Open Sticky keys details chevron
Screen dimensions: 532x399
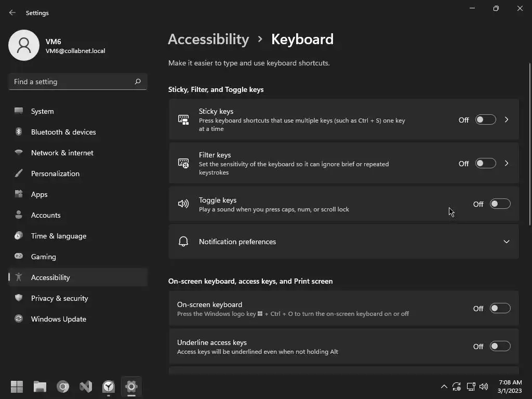click(x=507, y=119)
